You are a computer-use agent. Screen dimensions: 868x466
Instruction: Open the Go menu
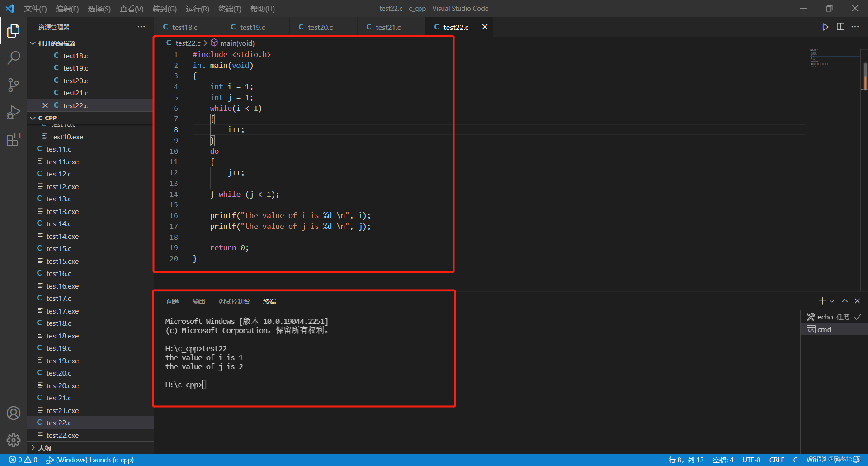(x=165, y=9)
